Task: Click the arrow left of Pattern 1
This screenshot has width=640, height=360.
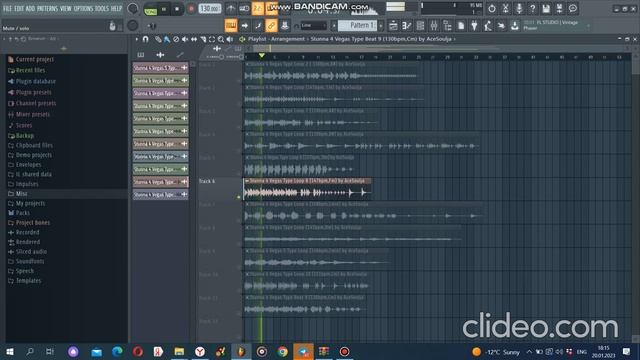Action: click(334, 26)
